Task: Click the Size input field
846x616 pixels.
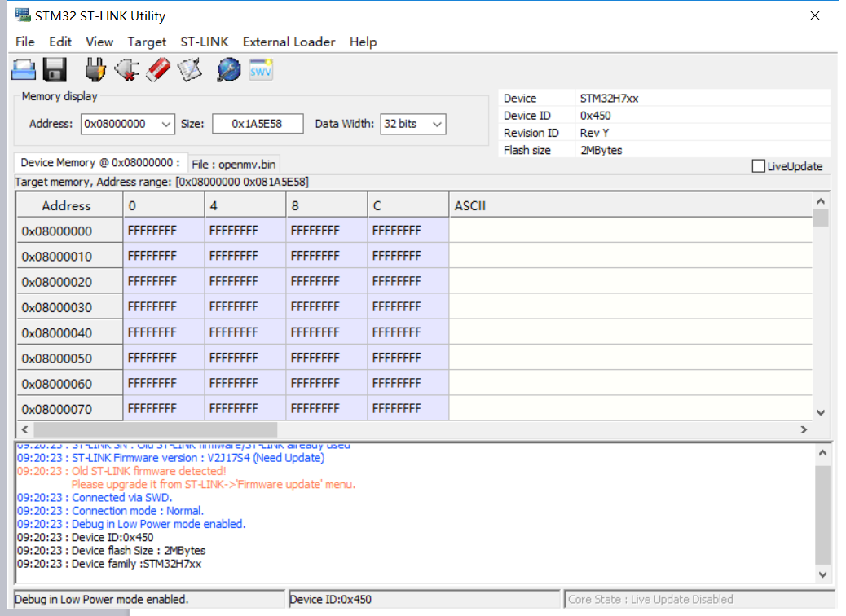Action: [x=258, y=124]
